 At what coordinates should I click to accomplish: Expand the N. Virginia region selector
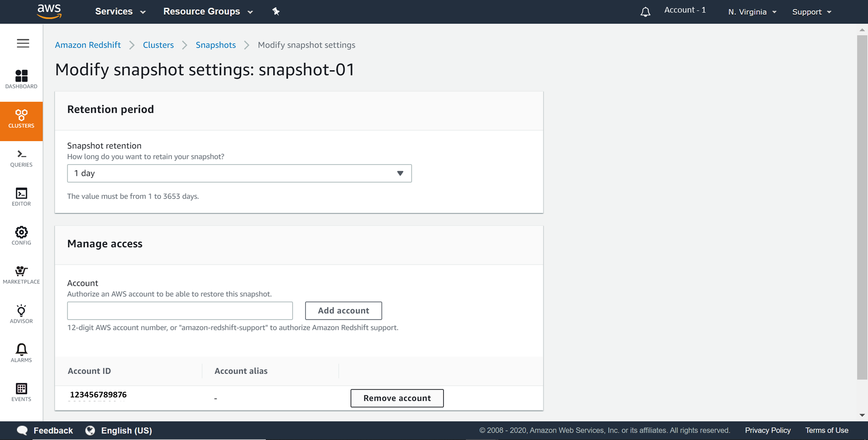click(752, 12)
